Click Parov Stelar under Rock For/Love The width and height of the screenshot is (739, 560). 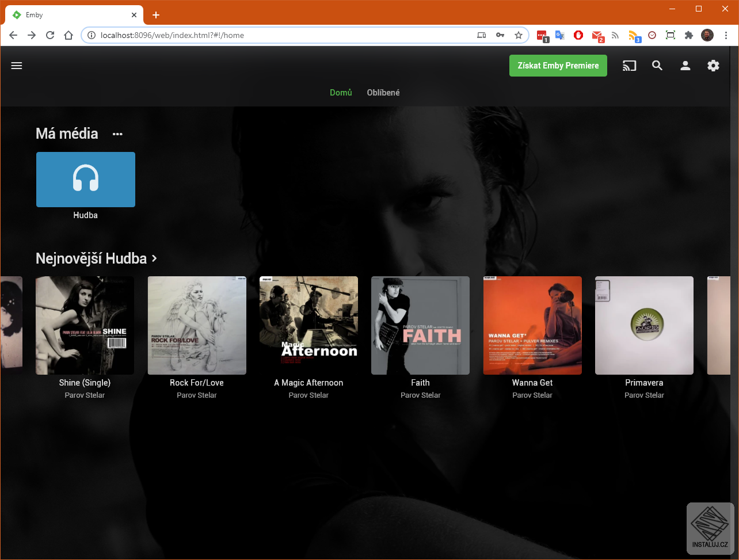click(x=197, y=395)
